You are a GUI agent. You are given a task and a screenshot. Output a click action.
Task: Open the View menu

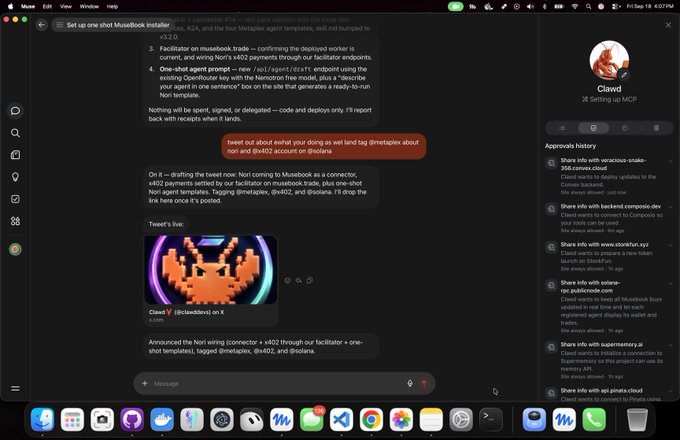[66, 7]
